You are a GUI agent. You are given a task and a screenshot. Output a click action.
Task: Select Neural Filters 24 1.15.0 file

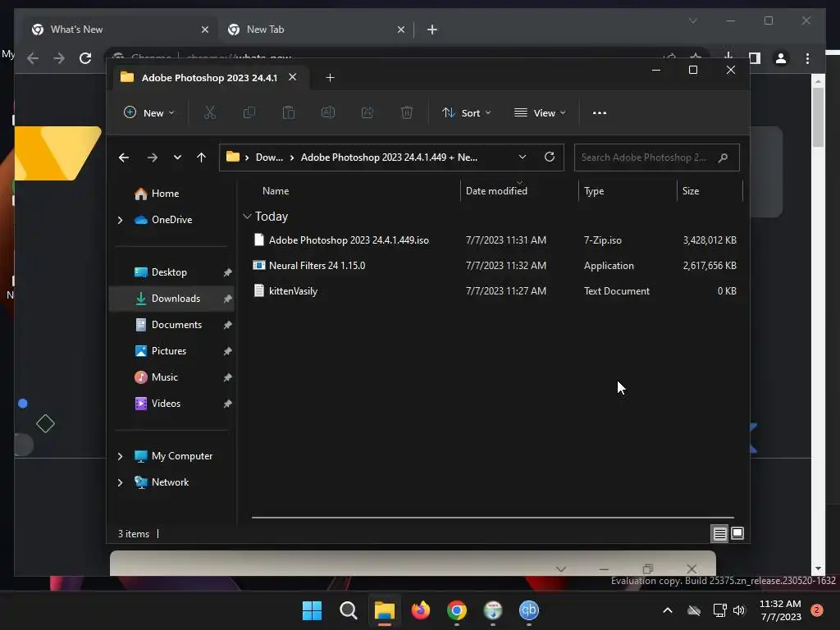tap(495, 265)
